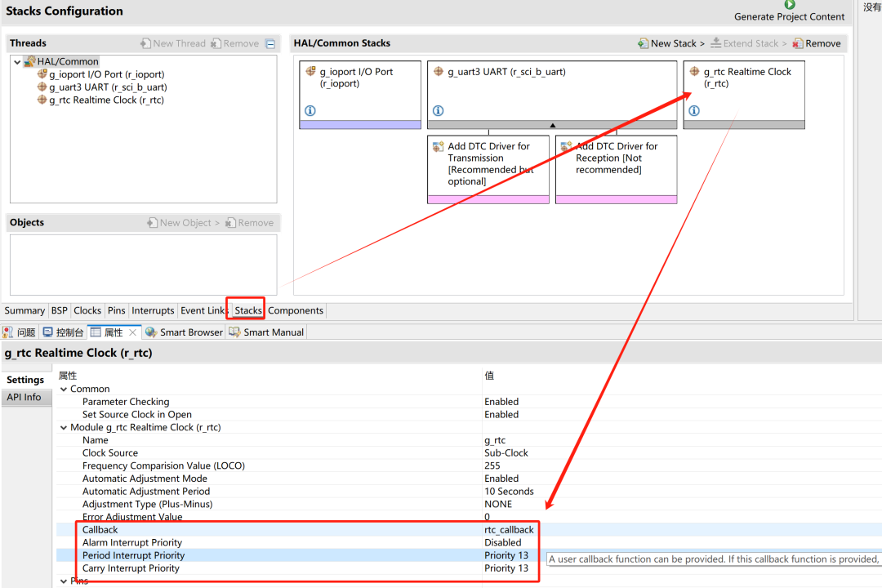Expand the g_uart3 UART stack arrow
The image size is (882, 588).
553,125
